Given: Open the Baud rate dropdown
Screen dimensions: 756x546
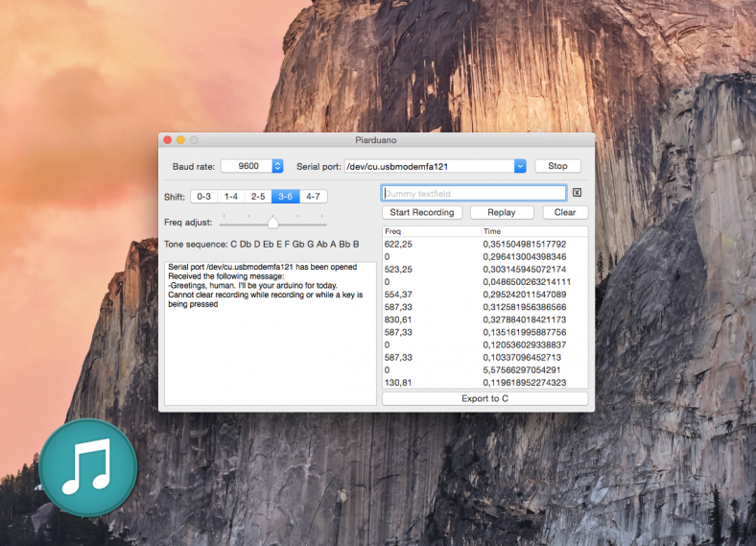Looking at the screenshot, I should [x=277, y=166].
